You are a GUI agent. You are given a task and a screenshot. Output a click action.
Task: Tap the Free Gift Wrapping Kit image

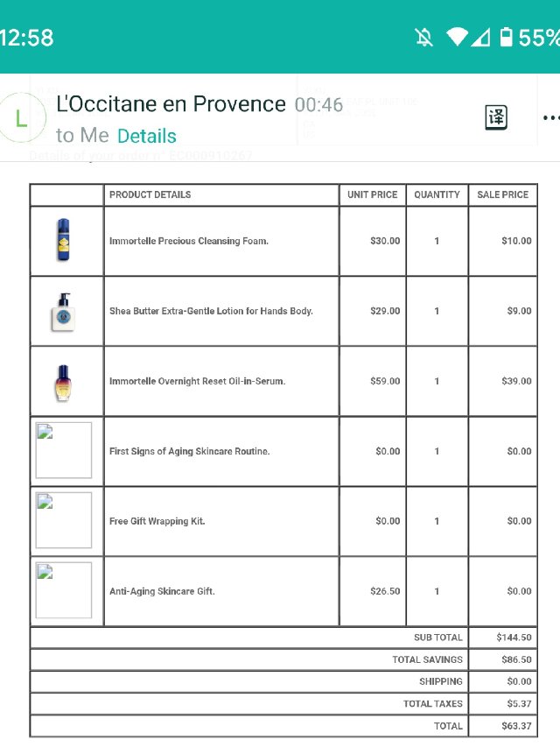click(63, 520)
